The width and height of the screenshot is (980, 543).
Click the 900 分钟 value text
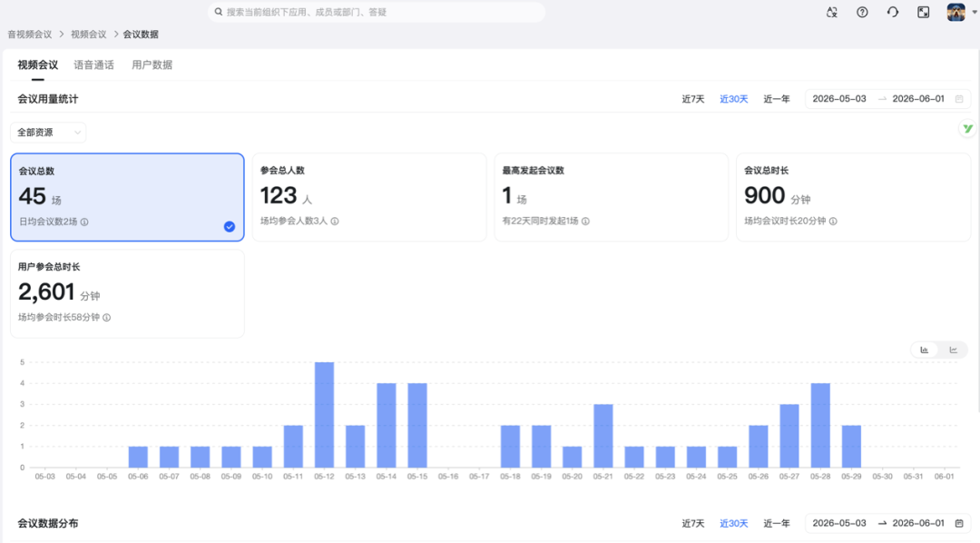click(x=777, y=196)
